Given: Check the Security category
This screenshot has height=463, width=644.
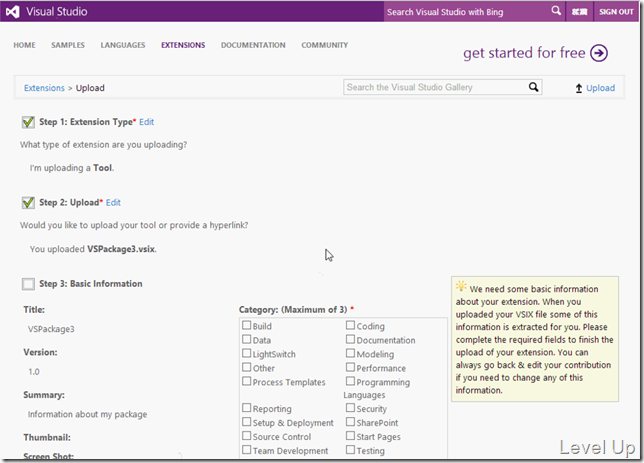Looking at the screenshot, I should [x=350, y=408].
